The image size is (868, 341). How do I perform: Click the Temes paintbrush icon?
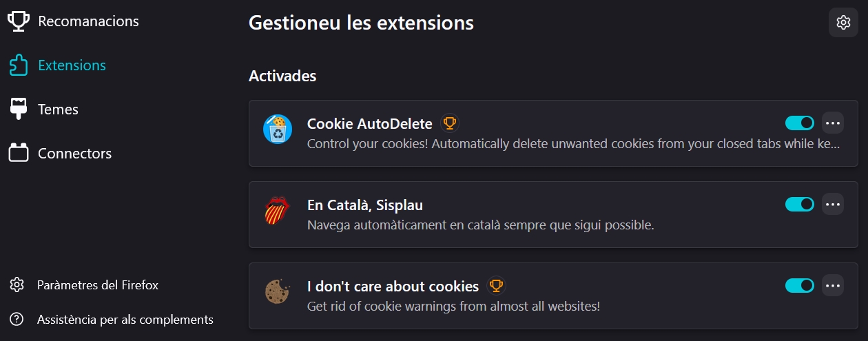[x=19, y=109]
